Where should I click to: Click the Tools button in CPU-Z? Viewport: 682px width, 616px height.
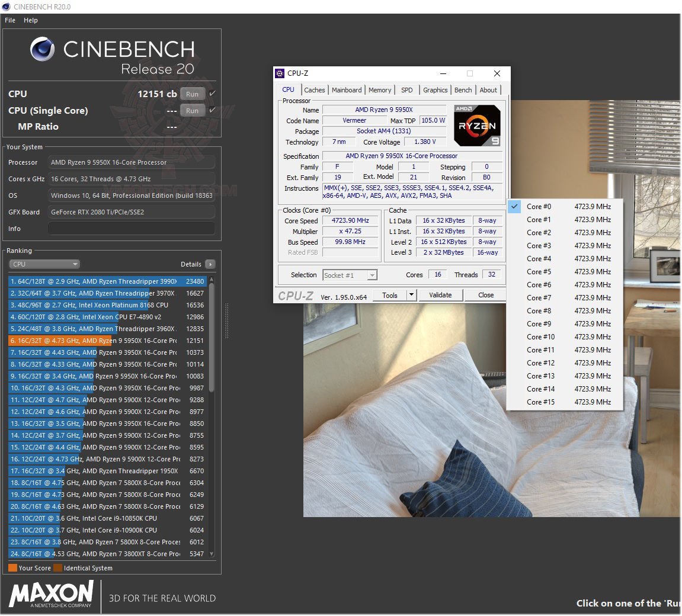(390, 295)
